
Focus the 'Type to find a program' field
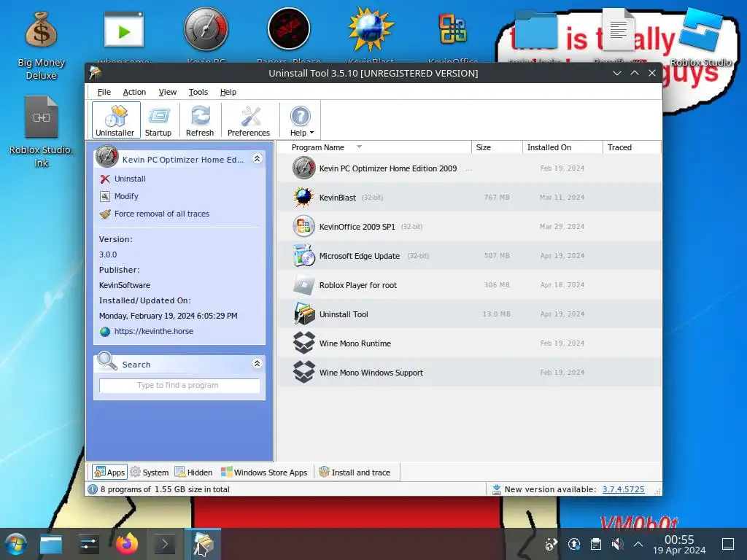click(x=179, y=385)
